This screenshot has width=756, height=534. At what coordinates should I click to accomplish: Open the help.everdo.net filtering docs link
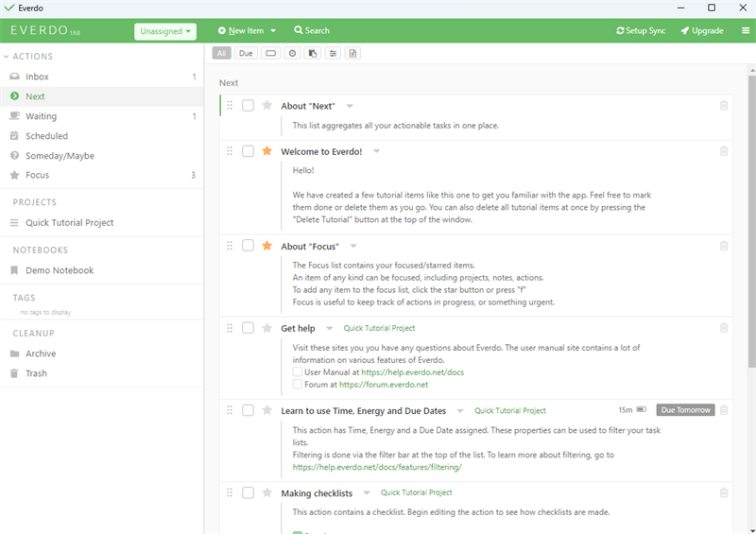377,467
